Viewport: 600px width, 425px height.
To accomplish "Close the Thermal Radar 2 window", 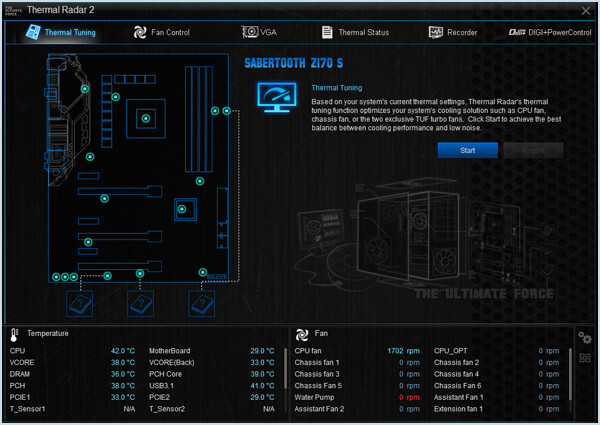I will 585,11.
